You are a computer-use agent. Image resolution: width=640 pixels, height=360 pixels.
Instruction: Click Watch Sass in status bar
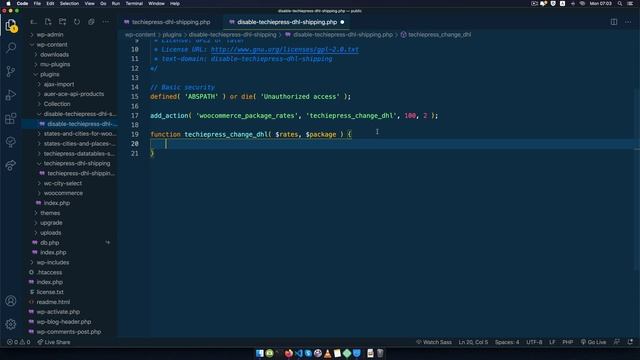pos(433,342)
